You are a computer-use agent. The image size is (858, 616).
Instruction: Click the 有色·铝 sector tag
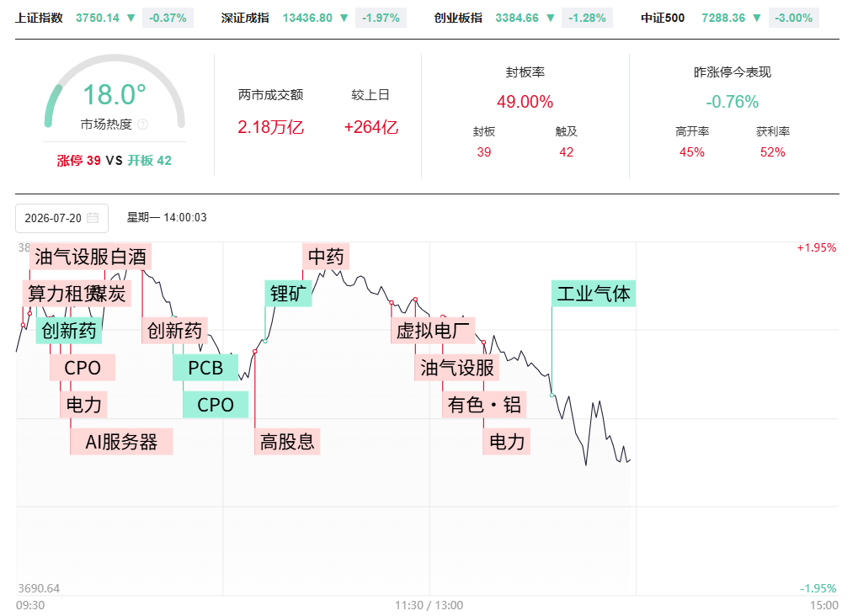tap(484, 405)
